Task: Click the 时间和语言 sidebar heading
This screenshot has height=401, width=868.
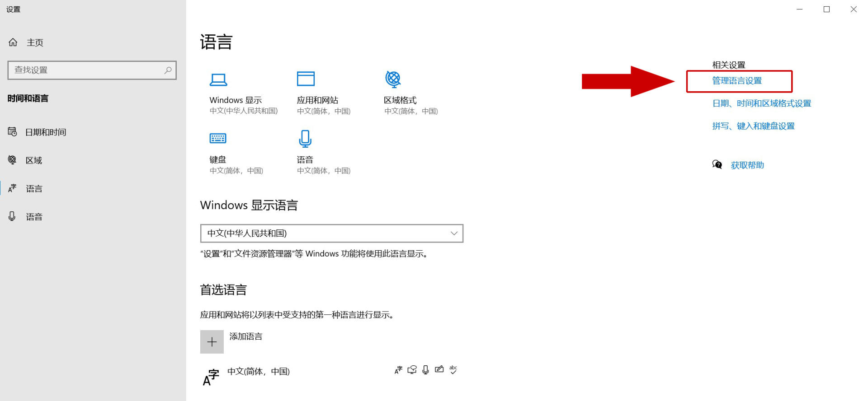Action: pos(28,98)
